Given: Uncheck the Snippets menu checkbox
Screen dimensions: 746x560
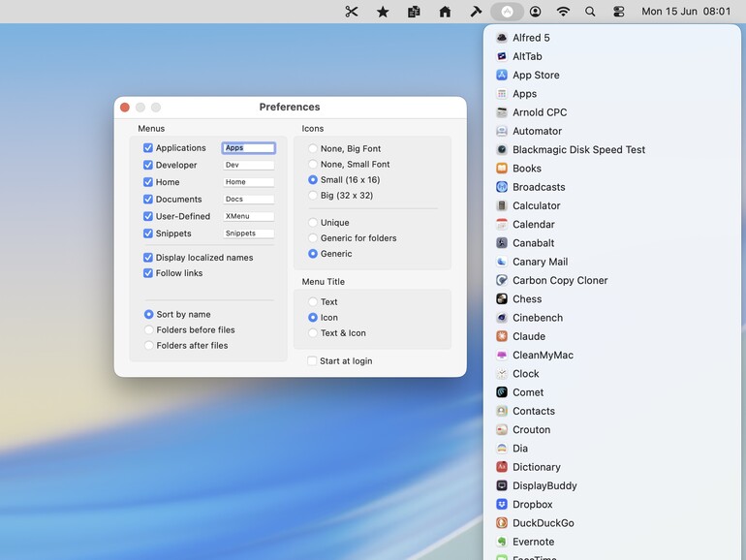Looking at the screenshot, I should pyautogui.click(x=148, y=233).
